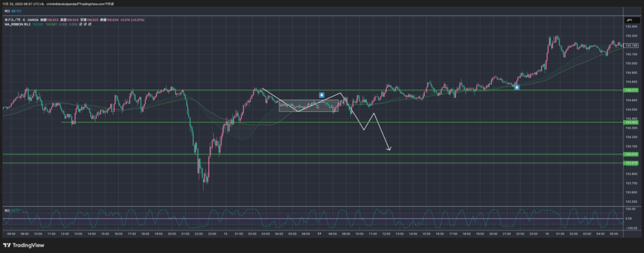Select the 154.711 price label
Screen dimensions: 644x253
(x=631, y=90)
